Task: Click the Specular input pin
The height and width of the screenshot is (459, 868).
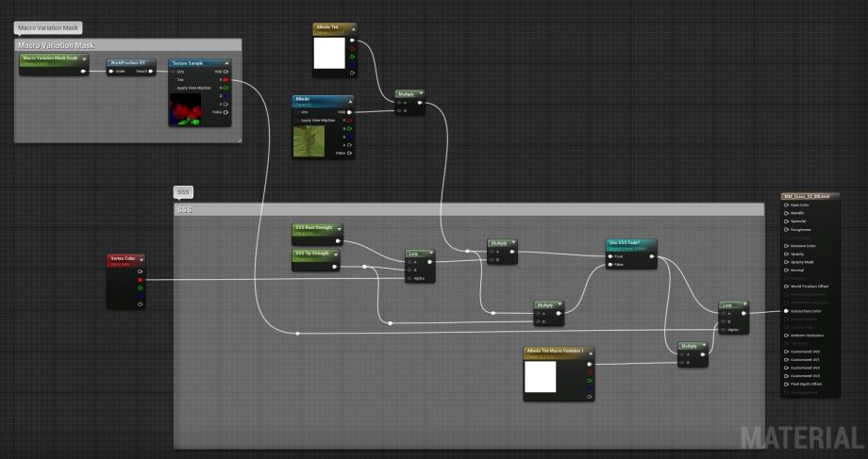Action: tap(786, 221)
